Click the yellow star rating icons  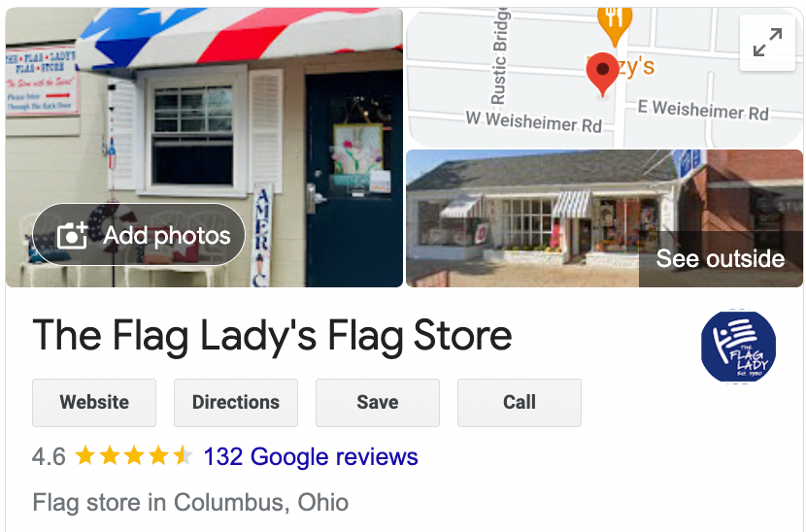[134, 456]
